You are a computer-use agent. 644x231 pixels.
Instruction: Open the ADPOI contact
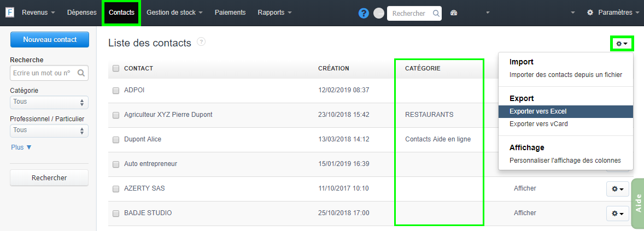click(134, 90)
